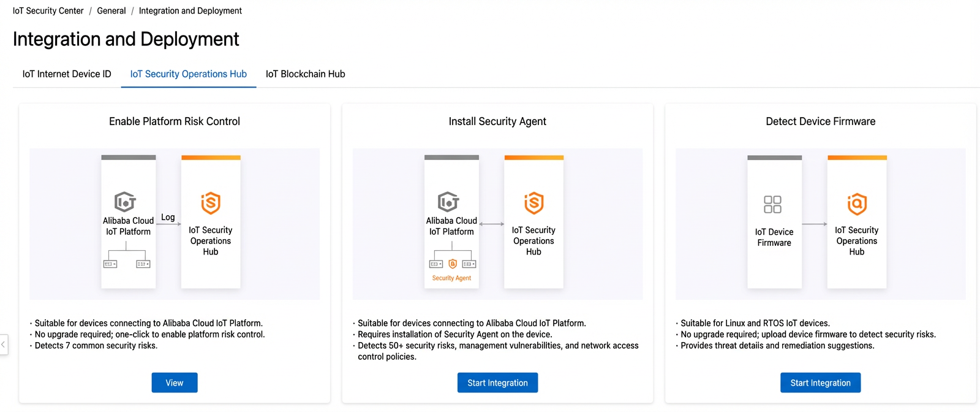Select the IoT Security Operations Hub tab

188,74
